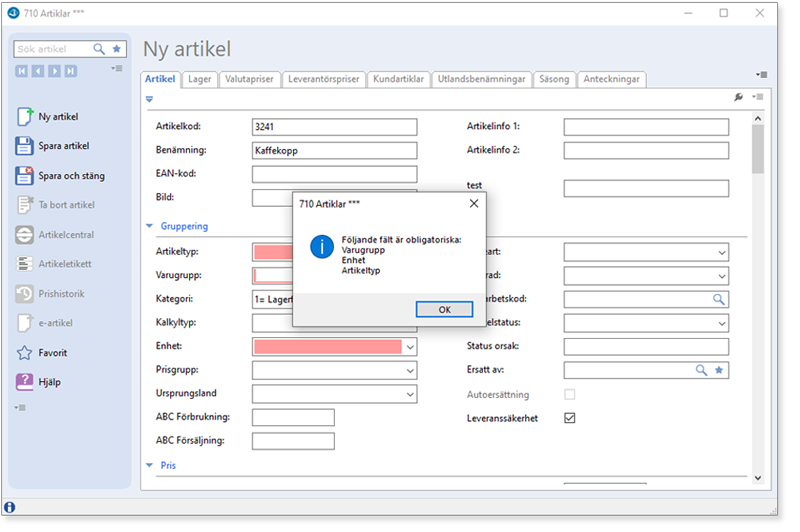Close the 710 Artiklar message dialog
The height and width of the screenshot is (532, 800).
click(474, 203)
